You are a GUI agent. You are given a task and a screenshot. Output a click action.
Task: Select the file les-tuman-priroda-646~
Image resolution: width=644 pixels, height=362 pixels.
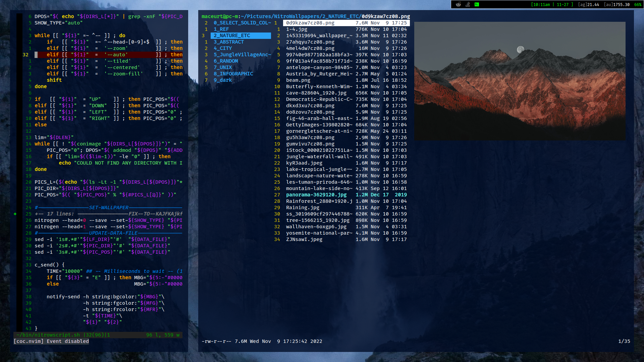point(346,182)
